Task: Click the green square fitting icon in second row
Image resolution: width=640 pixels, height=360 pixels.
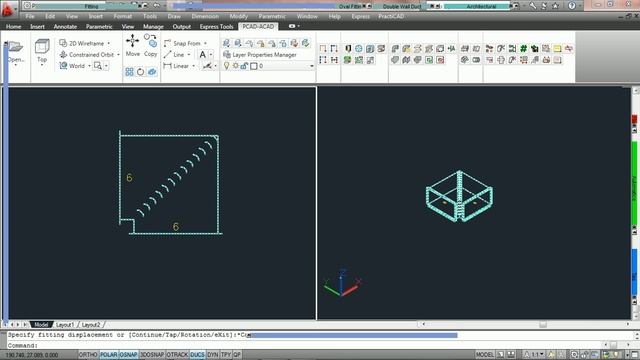Action: coord(429,60)
